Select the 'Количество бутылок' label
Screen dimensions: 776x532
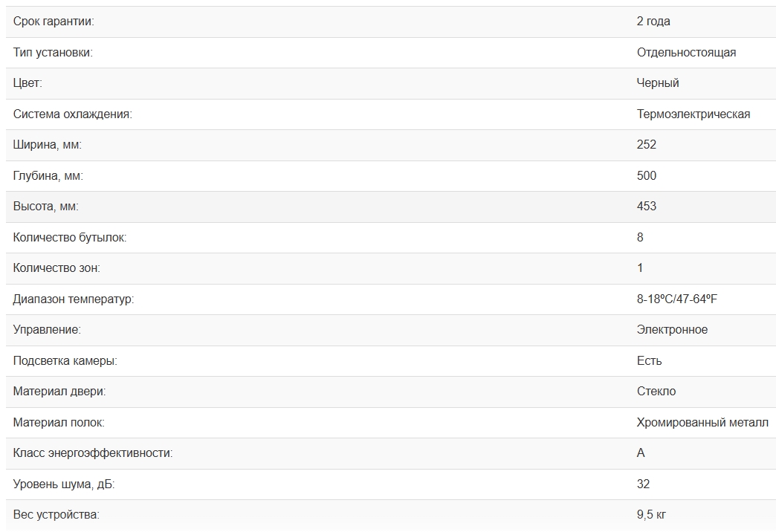(x=70, y=237)
